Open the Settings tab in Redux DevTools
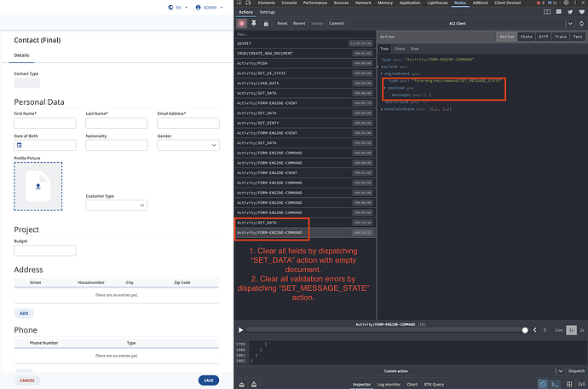The width and height of the screenshot is (588, 389). [x=268, y=12]
